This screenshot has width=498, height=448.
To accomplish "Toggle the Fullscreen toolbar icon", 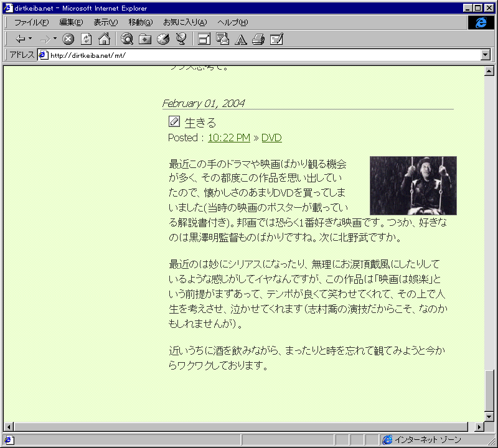I will click(204, 39).
